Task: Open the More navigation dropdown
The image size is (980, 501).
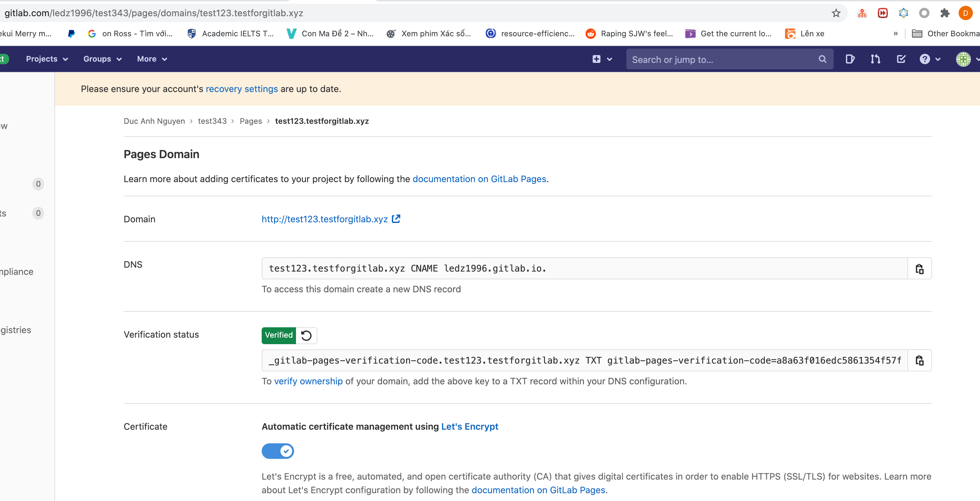Action: pos(152,59)
